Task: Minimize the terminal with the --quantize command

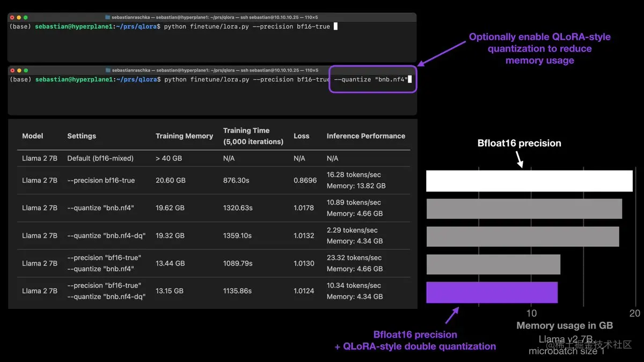Action: [19, 70]
